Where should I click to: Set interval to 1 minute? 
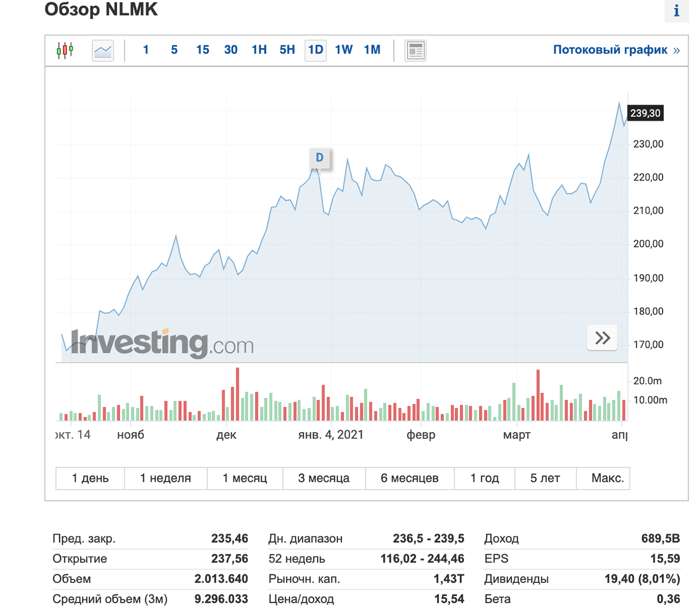[146, 50]
